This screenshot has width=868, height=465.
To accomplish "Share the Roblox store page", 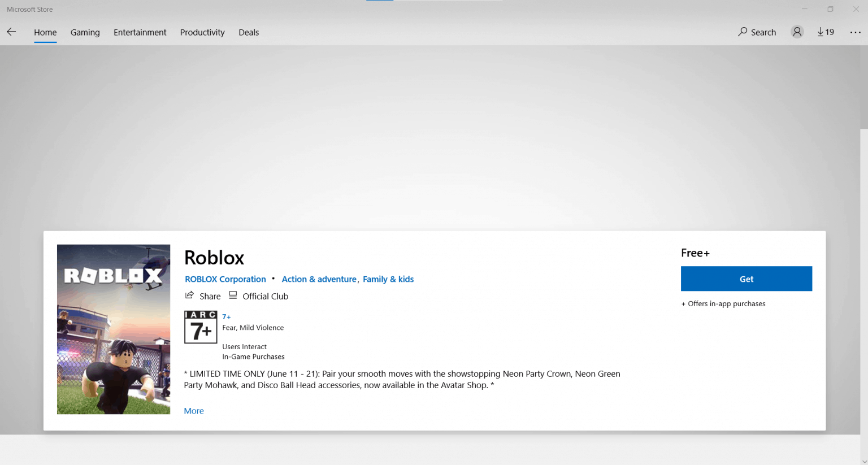I will click(x=202, y=295).
